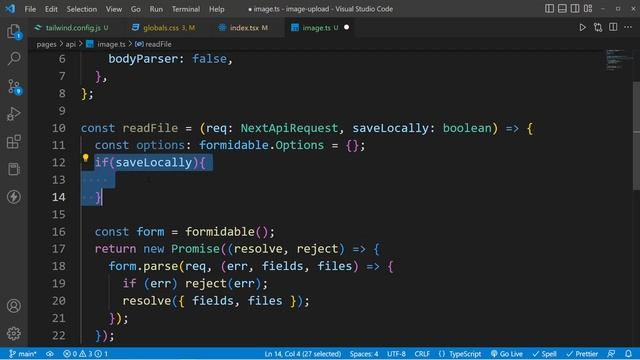The width and height of the screenshot is (640, 360).
Task: Click errors and warnings count in status bar
Action: tap(85, 353)
